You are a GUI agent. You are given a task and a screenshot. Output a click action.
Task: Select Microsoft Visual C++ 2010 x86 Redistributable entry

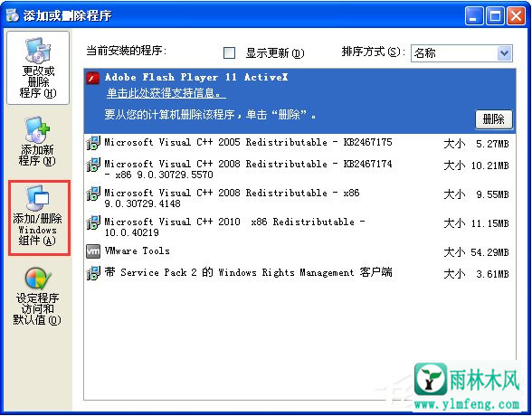[300, 227]
